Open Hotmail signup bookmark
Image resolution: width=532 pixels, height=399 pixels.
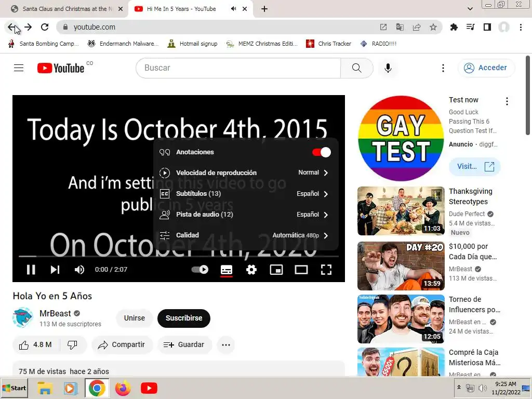point(192,44)
